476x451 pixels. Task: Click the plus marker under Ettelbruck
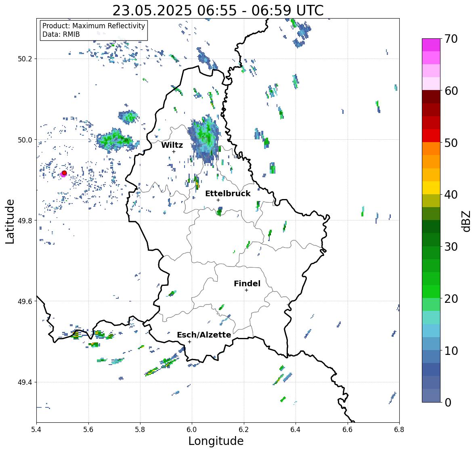(x=218, y=200)
